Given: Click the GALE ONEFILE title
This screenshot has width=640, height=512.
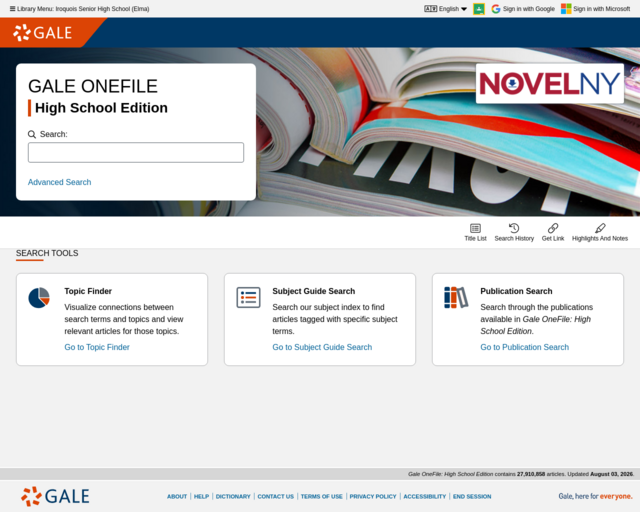Looking at the screenshot, I should [x=93, y=86].
